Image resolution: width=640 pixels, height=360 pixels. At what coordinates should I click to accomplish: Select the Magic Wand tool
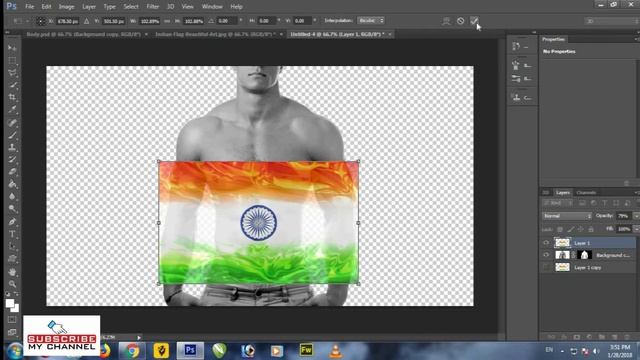point(12,85)
